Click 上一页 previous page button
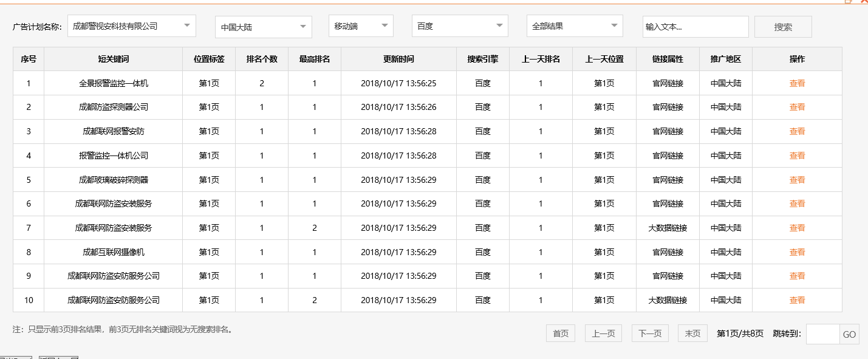Viewport: 868px width, 359px height. (603, 333)
